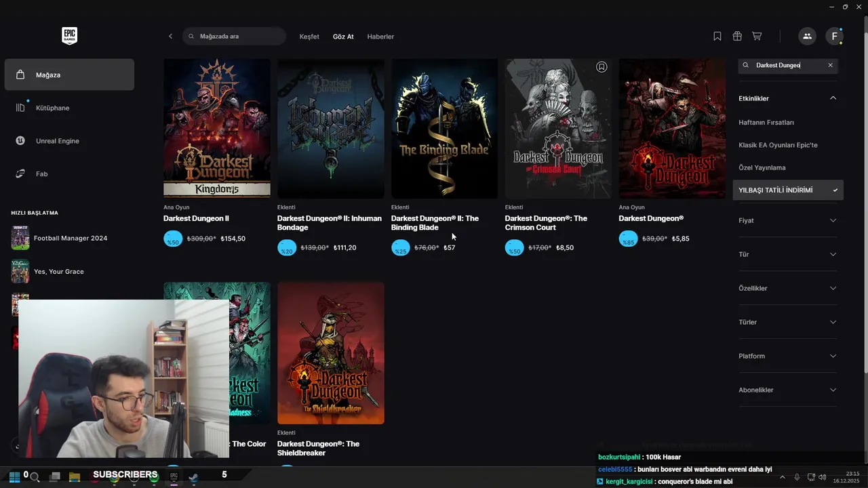Open the volume tray icon

[x=823, y=477]
